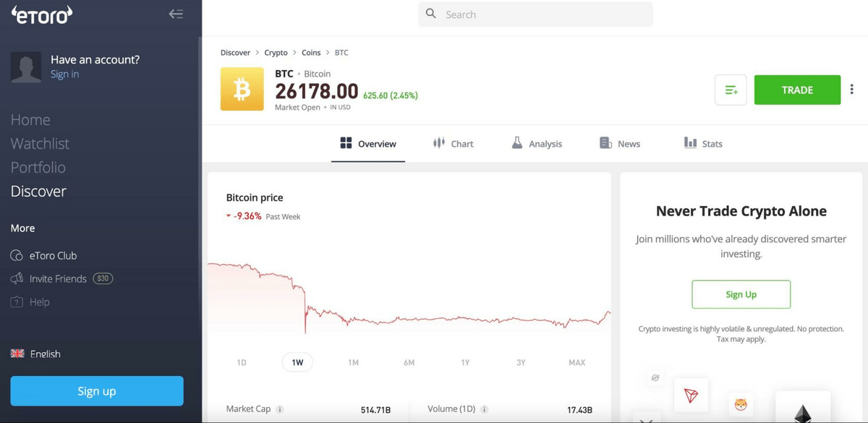This screenshot has height=423, width=868.
Task: Click the outlined Sign Up button
Action: 741,294
